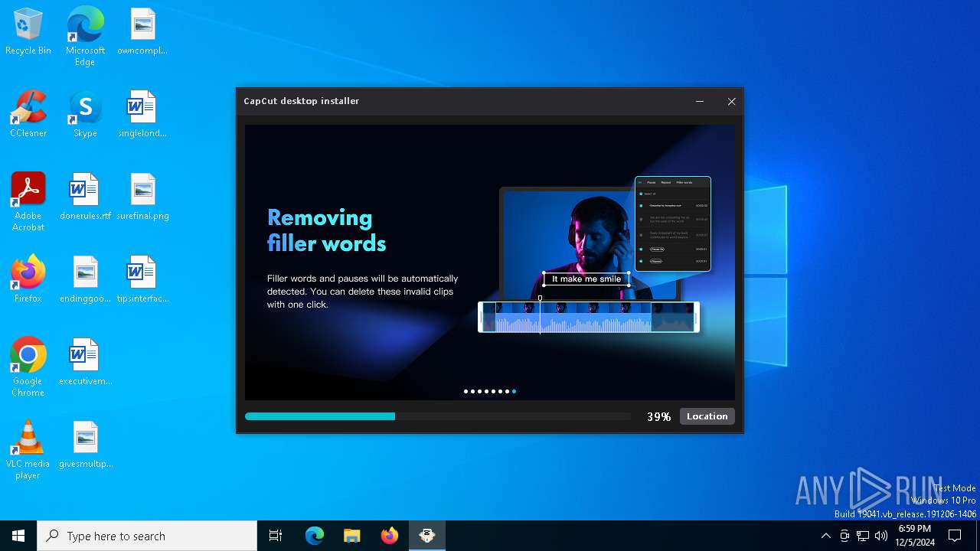Viewport: 980px width, 551px height.
Task: Open the Windows Start menu
Action: pos(18,536)
